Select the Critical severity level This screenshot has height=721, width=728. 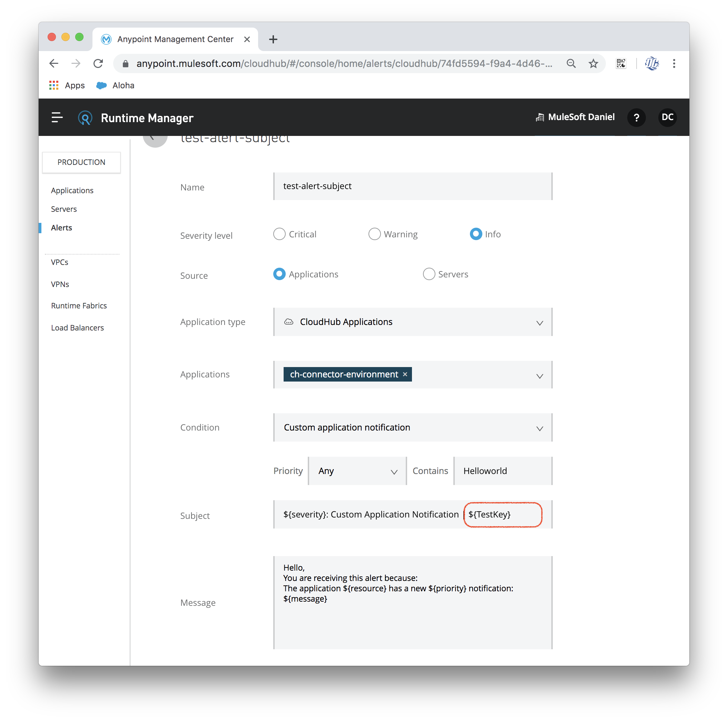pos(279,234)
